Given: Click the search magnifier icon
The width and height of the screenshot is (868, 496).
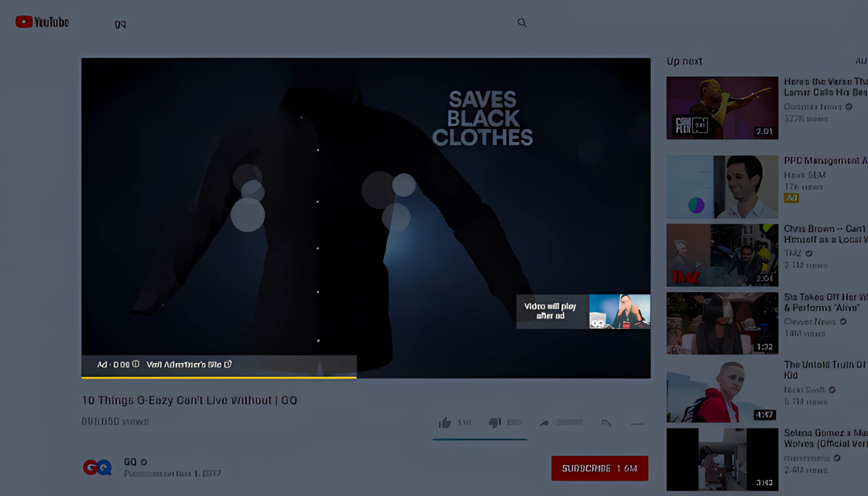Looking at the screenshot, I should coord(522,23).
